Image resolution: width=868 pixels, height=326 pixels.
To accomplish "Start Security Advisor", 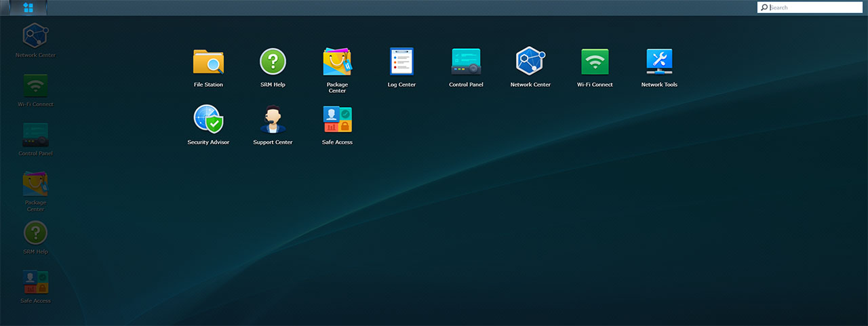I will point(208,119).
